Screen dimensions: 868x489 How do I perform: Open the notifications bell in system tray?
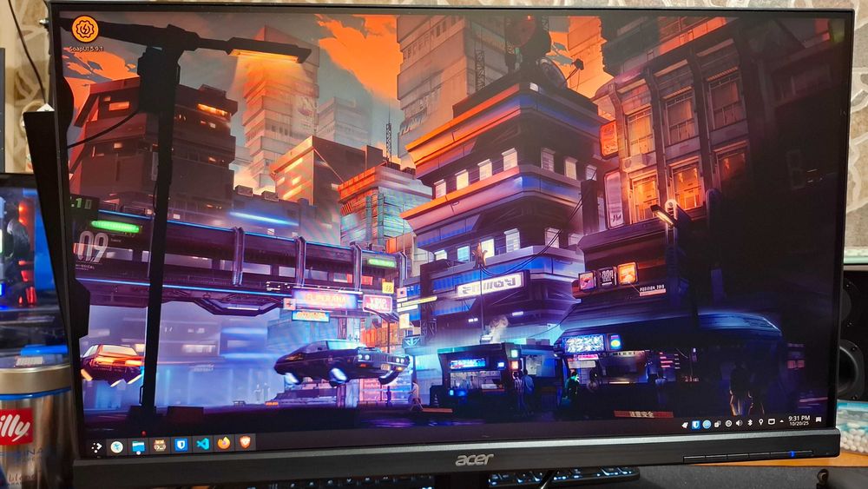point(685,426)
